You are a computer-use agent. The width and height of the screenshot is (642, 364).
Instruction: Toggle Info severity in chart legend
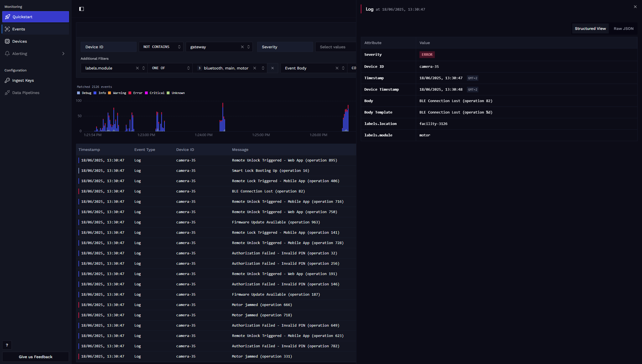(100, 93)
